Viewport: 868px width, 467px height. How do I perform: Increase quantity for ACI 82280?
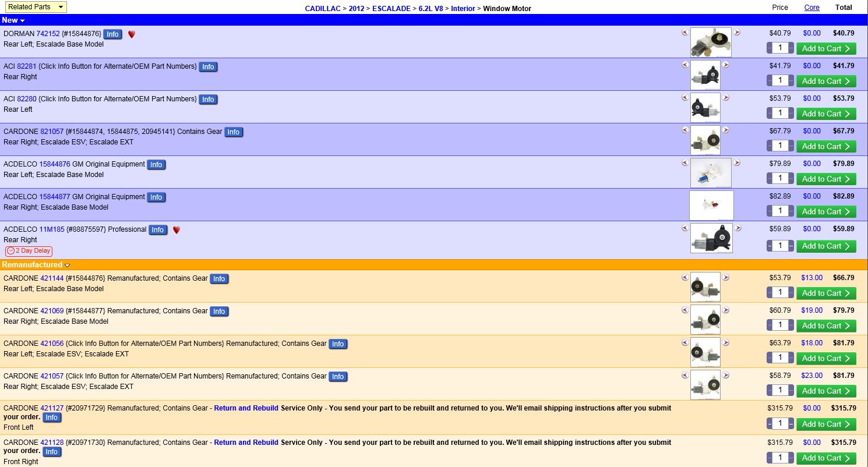[791, 113]
